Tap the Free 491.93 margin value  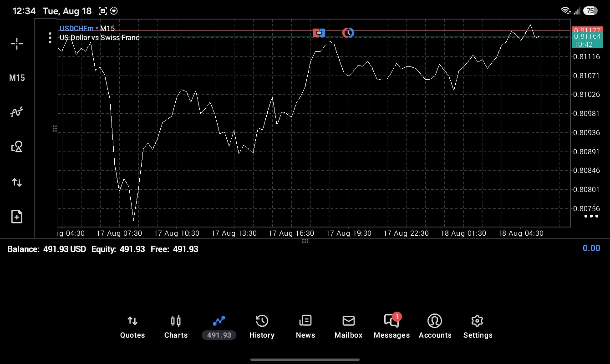pyautogui.click(x=174, y=249)
